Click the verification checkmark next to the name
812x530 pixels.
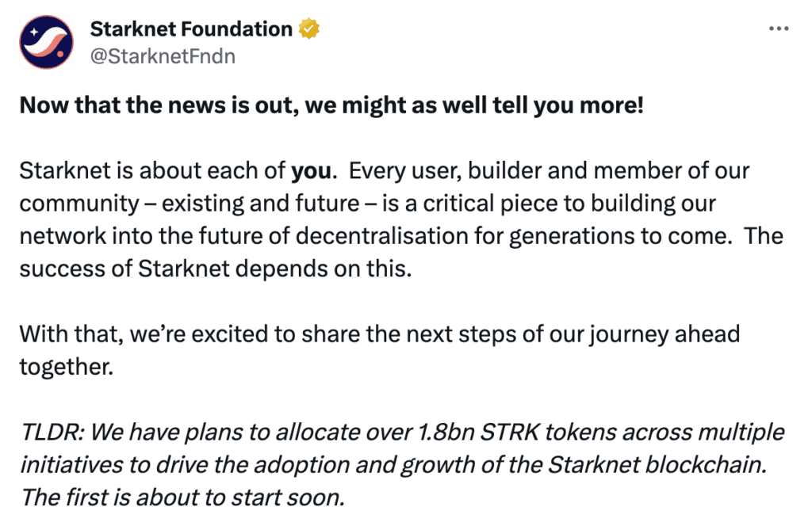308,29
